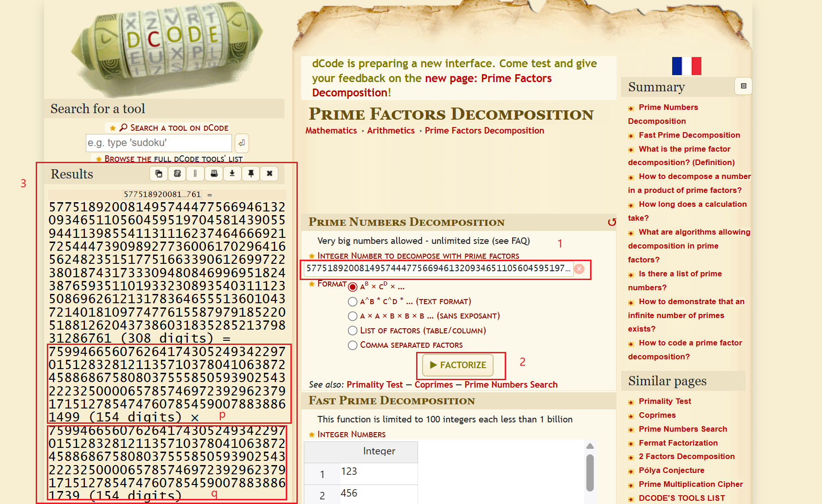
Task: Go to the Mathematics breadcrumb
Action: (331, 131)
